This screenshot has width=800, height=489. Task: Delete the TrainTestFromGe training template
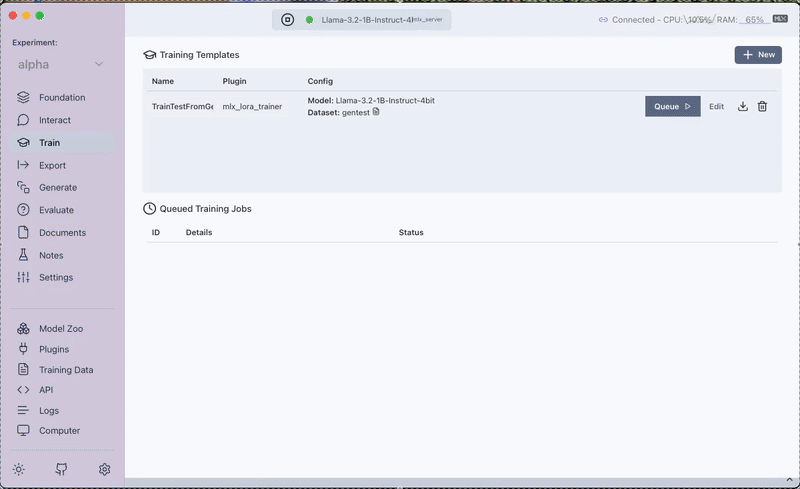pyautogui.click(x=762, y=107)
